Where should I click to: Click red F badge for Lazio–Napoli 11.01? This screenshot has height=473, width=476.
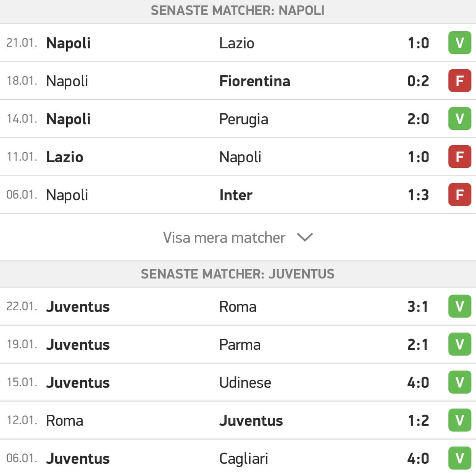click(x=460, y=157)
